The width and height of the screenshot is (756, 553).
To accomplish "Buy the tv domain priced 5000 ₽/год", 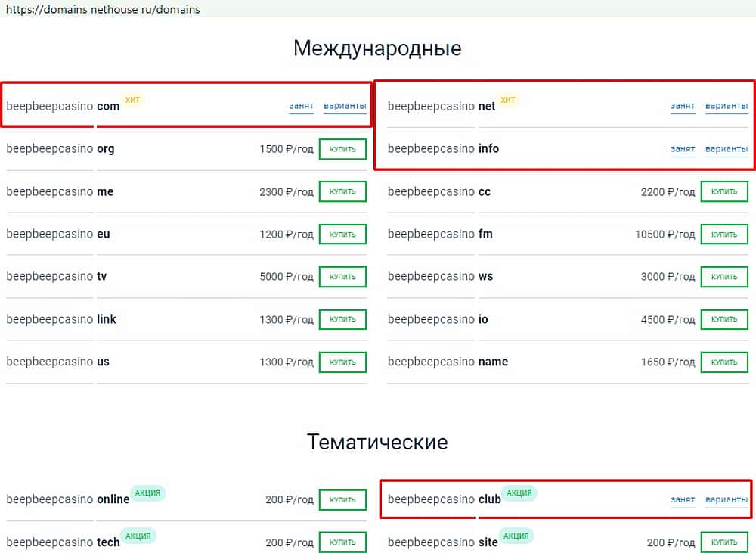I will coord(342,277).
